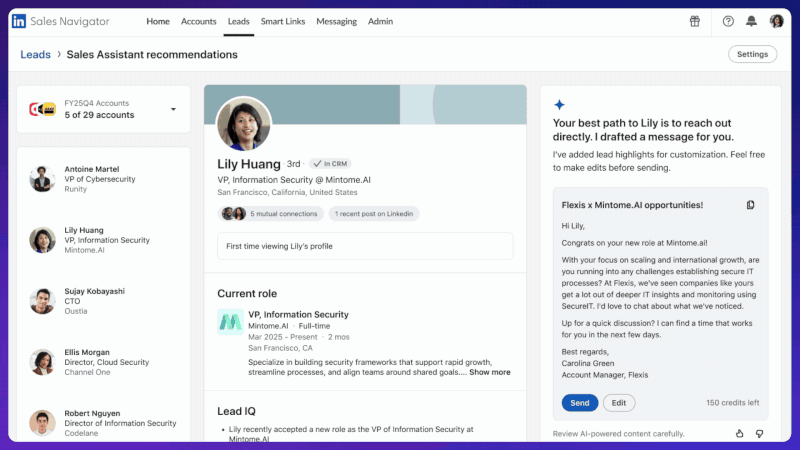
Task: Open the notifications bell
Action: 751,21
